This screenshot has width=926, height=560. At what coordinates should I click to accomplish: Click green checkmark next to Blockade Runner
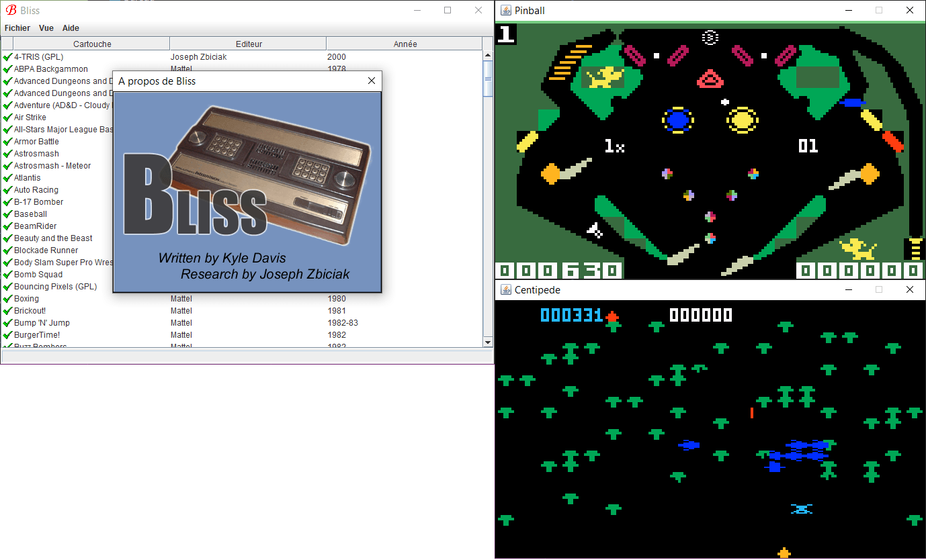pos(8,250)
